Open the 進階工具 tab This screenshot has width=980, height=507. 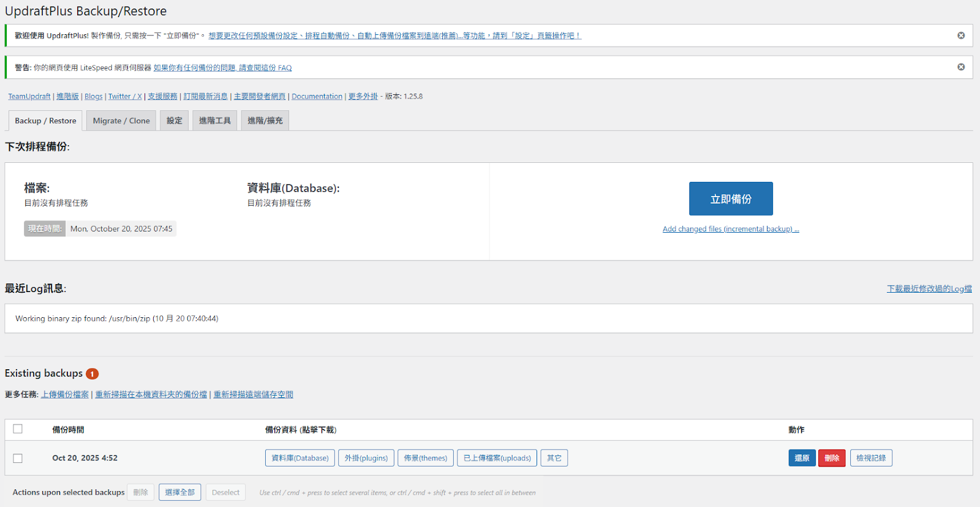[214, 121]
